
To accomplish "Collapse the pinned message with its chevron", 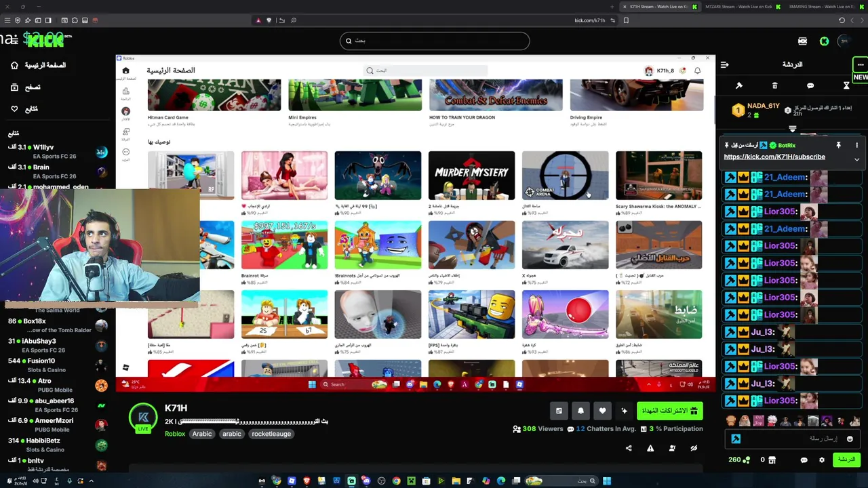I will tap(856, 160).
